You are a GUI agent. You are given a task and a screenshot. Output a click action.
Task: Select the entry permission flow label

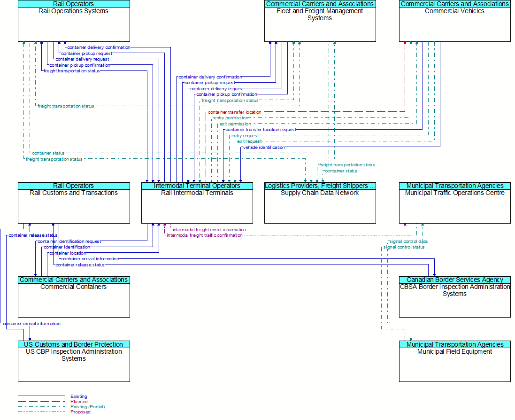click(231, 118)
